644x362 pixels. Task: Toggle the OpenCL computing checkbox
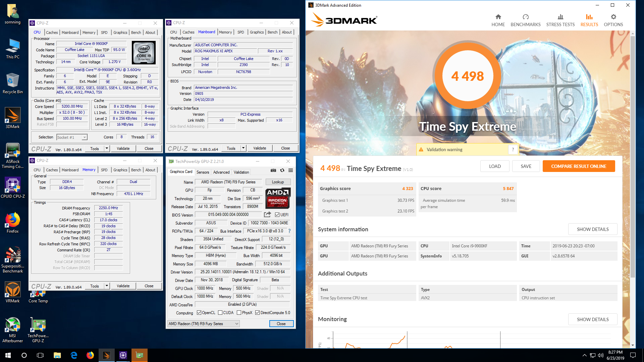pyautogui.click(x=199, y=313)
